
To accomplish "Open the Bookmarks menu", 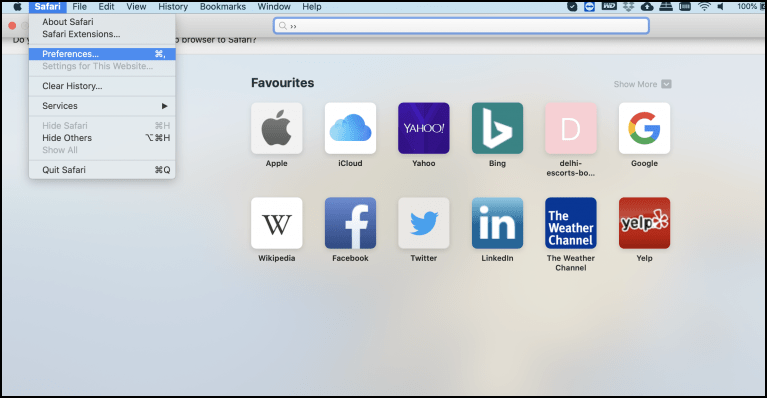I will (x=223, y=6).
